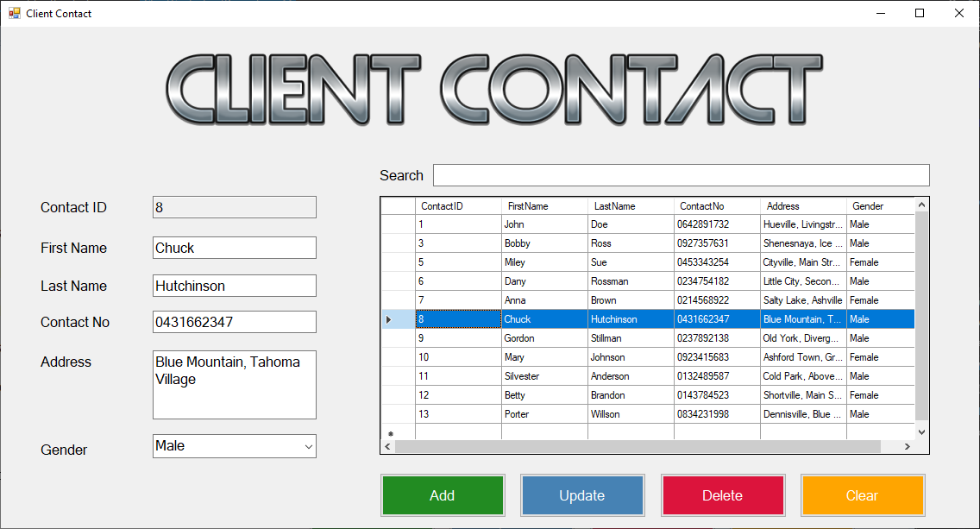Click inside the Search field
980x529 pixels.
[681, 175]
